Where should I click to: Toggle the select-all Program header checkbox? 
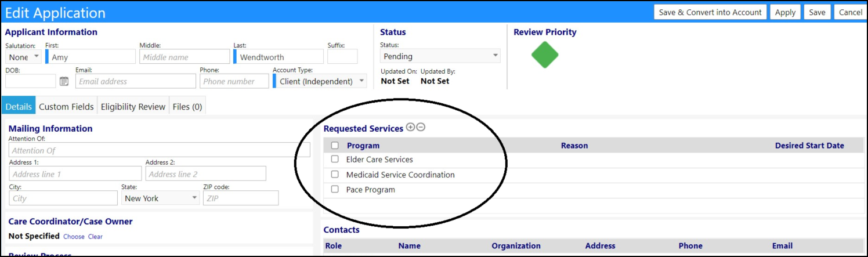(335, 146)
